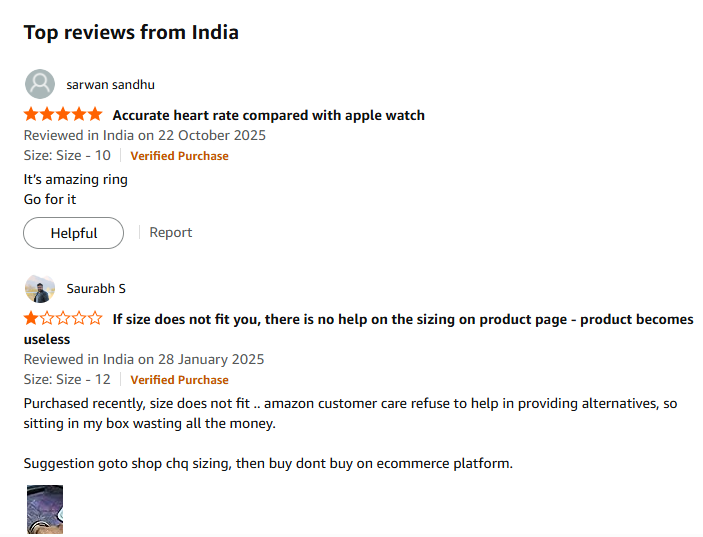Click 'Verified Purchase' on the Size 10 review
The width and height of the screenshot is (703, 537).
click(179, 156)
